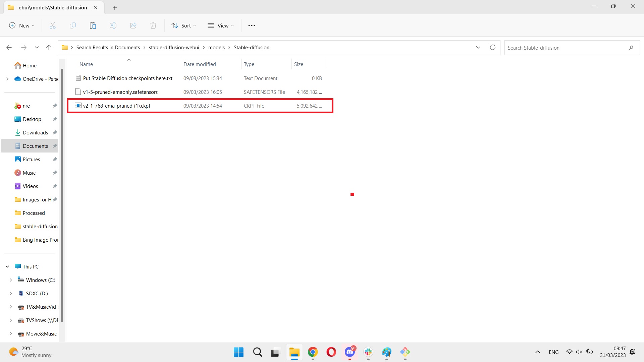Delete selected item using the trash icon
Image resolution: width=644 pixels, height=362 pixels.
[153, 25]
